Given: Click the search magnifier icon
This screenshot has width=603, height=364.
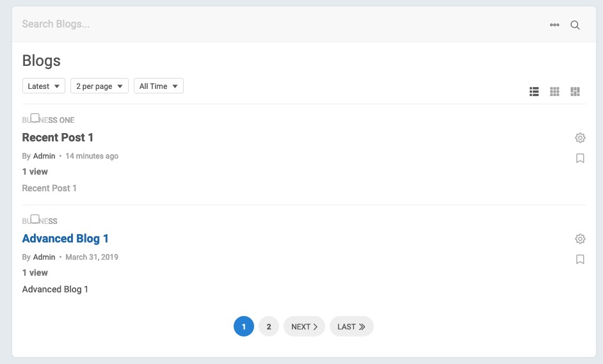Looking at the screenshot, I should coord(575,25).
